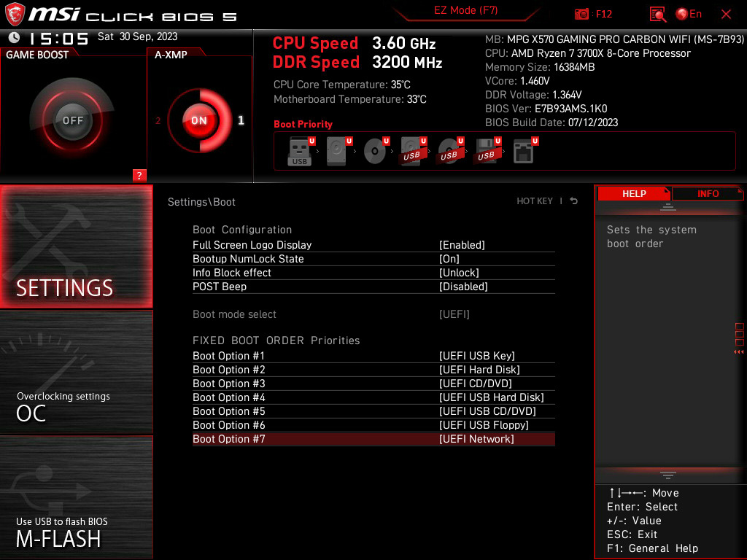Click the F12 screenshot camera icon

click(x=581, y=15)
